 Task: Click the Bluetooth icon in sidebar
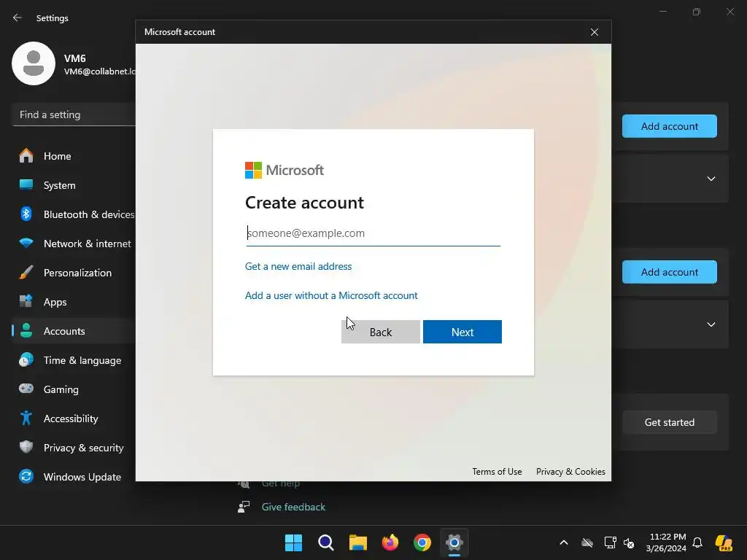26,214
